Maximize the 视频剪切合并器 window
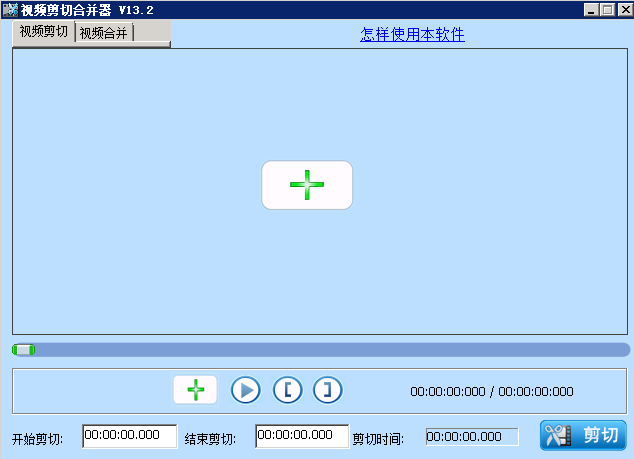Image resolution: width=634 pixels, height=459 pixels. pyautogui.click(x=608, y=9)
